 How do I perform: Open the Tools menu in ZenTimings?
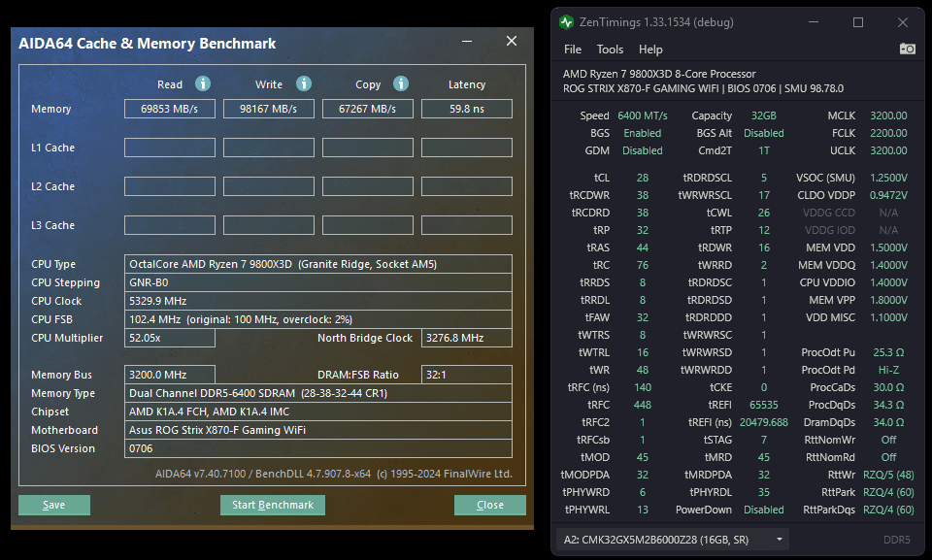[610, 49]
